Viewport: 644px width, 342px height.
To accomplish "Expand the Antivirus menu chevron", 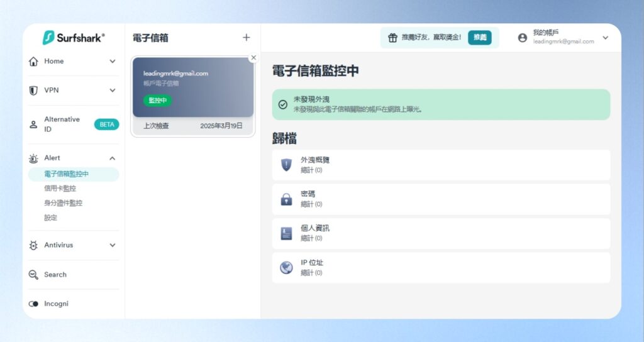I will click(112, 245).
